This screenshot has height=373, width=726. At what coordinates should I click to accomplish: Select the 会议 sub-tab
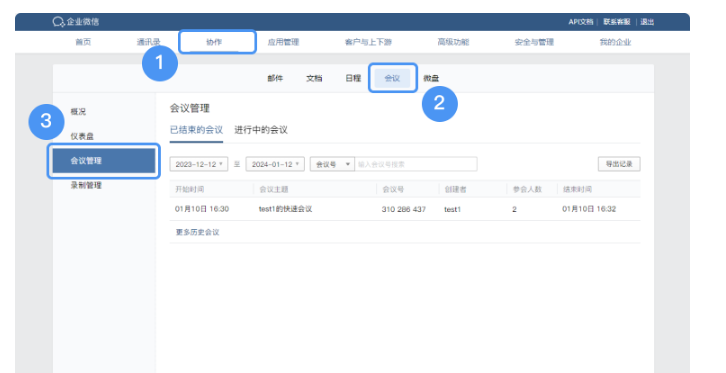[392, 78]
